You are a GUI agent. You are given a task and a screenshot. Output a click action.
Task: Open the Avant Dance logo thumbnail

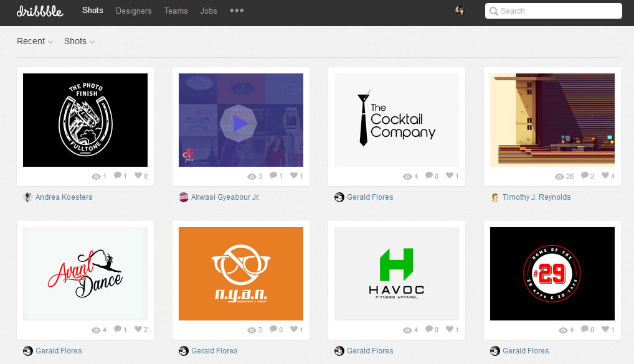click(85, 274)
